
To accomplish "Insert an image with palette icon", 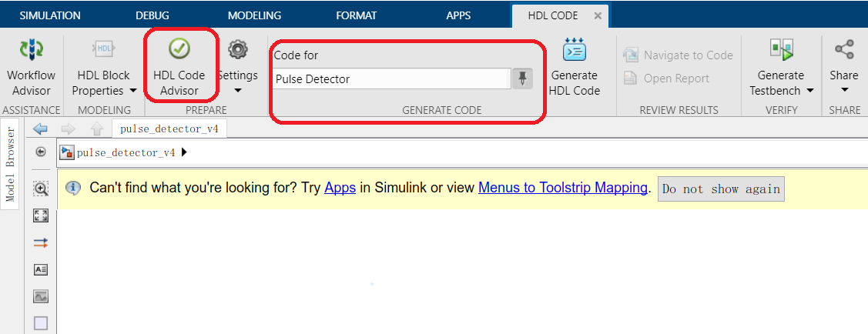I will pos(41,296).
